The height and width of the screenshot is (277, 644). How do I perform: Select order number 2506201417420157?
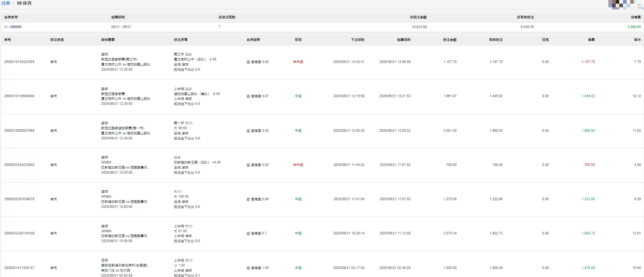coord(19,268)
